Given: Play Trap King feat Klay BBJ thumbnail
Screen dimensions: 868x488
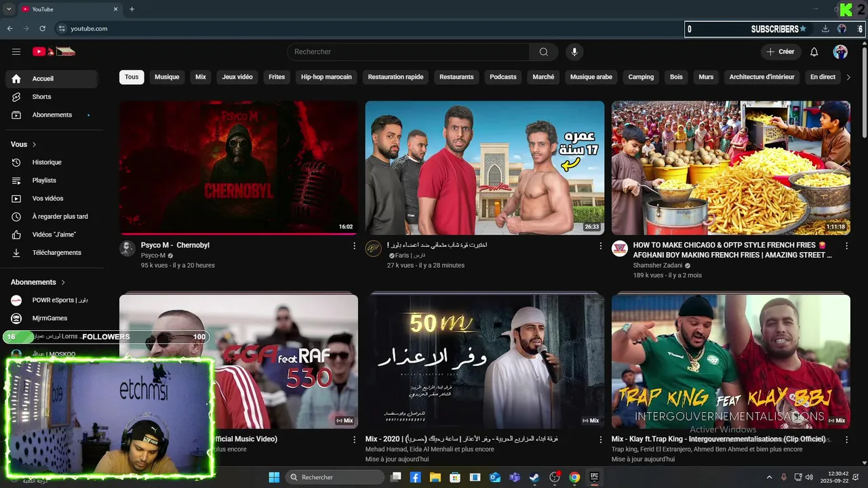Looking at the screenshot, I should pos(731,361).
